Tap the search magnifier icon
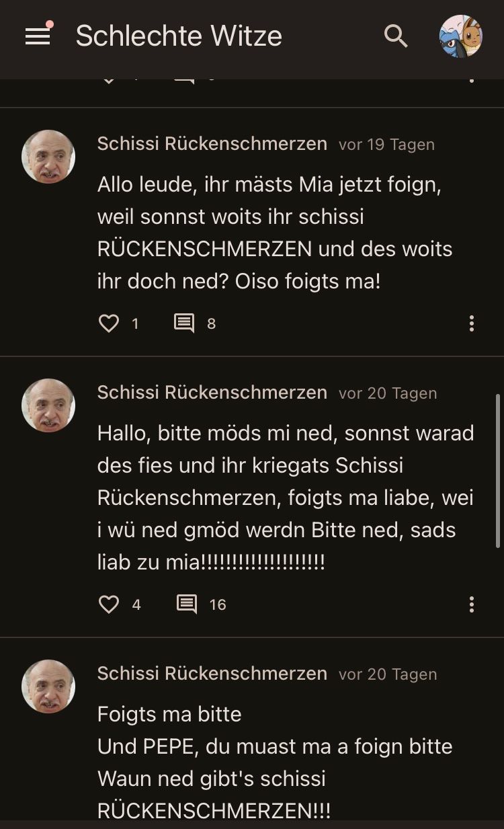 coord(396,36)
